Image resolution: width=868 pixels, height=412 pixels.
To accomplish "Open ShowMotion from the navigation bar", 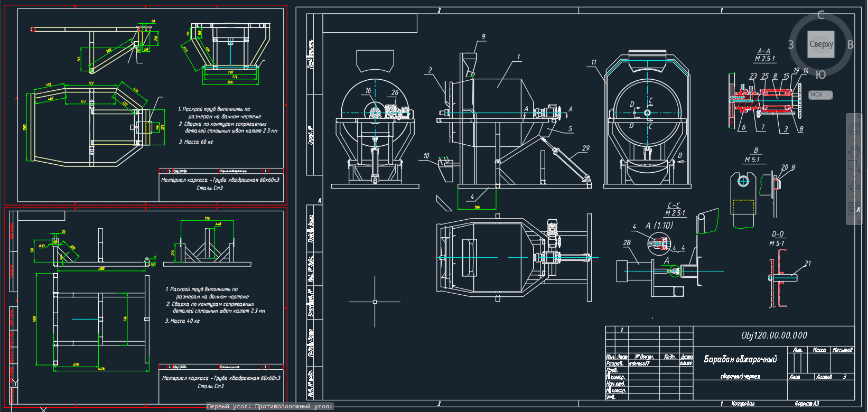I will pos(854,208).
